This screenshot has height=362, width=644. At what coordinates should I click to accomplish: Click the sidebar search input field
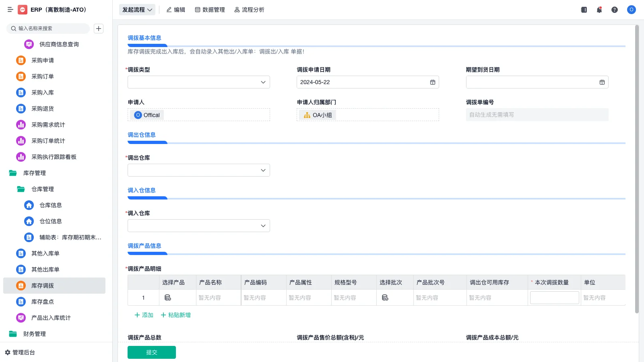click(x=48, y=29)
